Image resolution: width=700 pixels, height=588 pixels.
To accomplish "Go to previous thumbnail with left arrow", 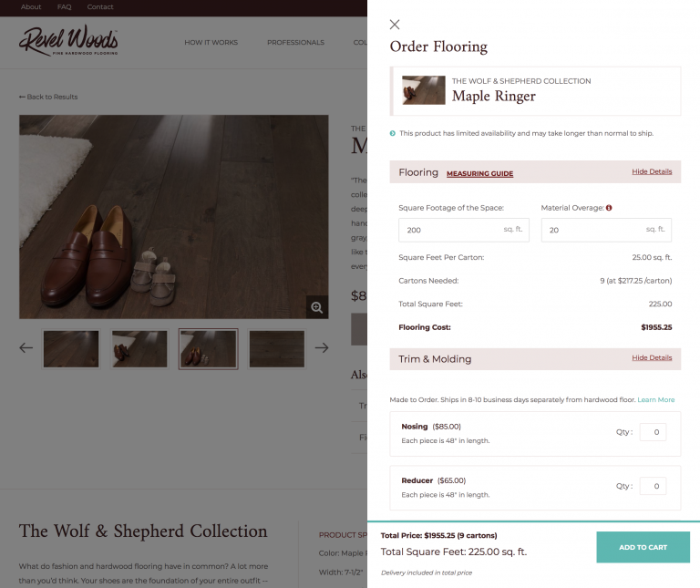I will coord(26,347).
